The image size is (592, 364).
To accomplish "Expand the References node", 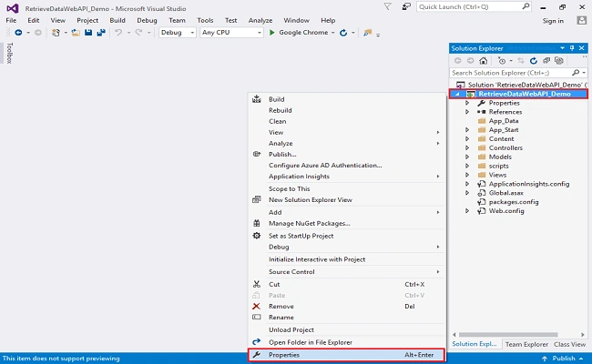I will [x=467, y=112].
